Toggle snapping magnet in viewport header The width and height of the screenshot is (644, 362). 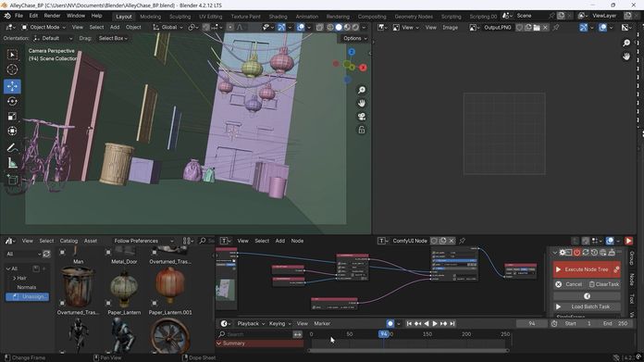tap(205, 28)
